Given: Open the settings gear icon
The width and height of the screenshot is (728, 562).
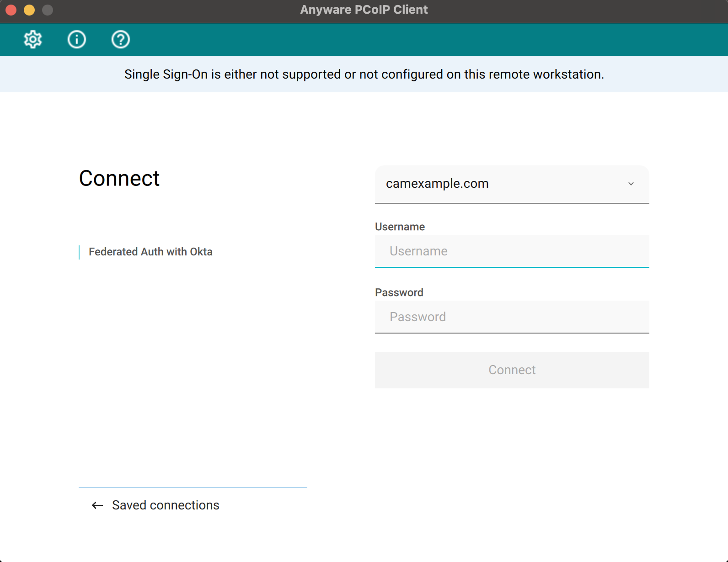Looking at the screenshot, I should pyautogui.click(x=33, y=40).
